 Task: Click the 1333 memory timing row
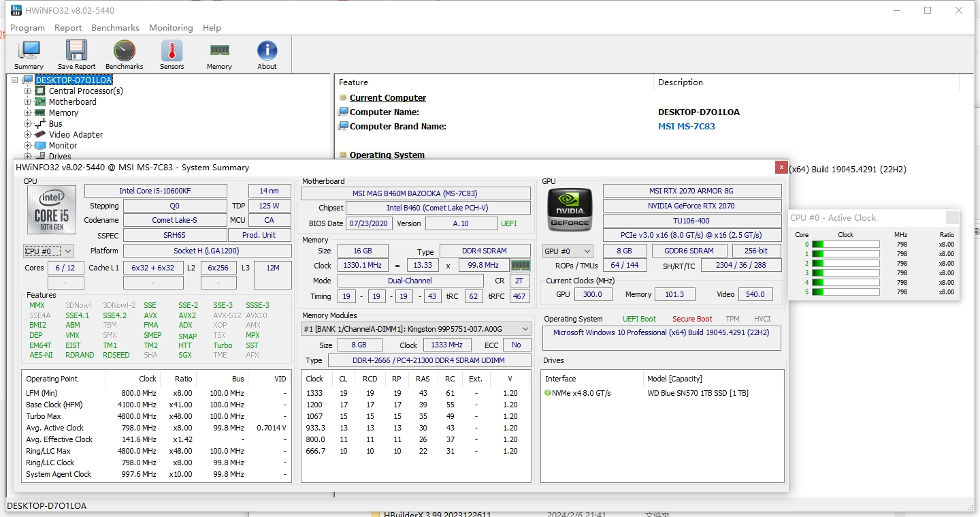[x=416, y=393]
